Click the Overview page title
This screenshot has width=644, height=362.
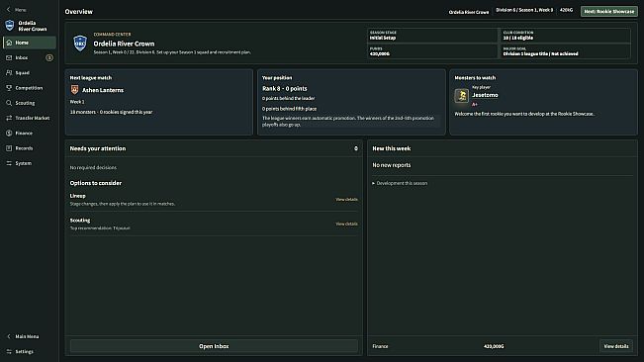point(79,12)
